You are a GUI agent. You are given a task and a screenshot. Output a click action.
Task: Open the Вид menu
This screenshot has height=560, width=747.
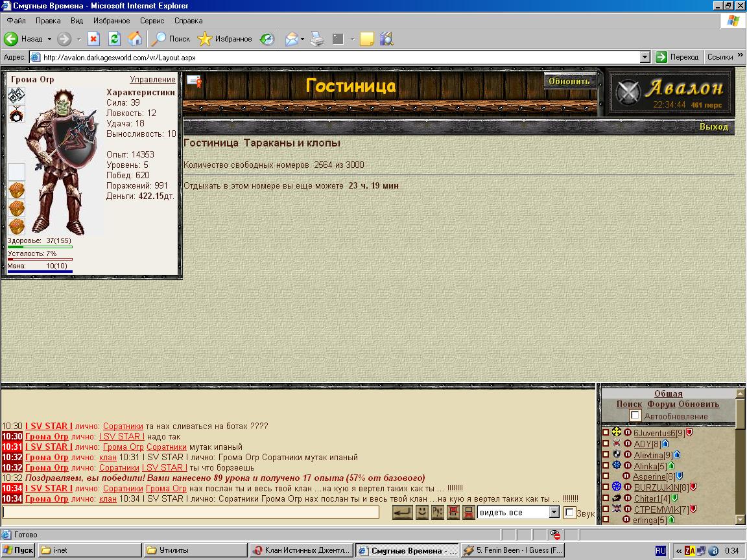(77, 21)
